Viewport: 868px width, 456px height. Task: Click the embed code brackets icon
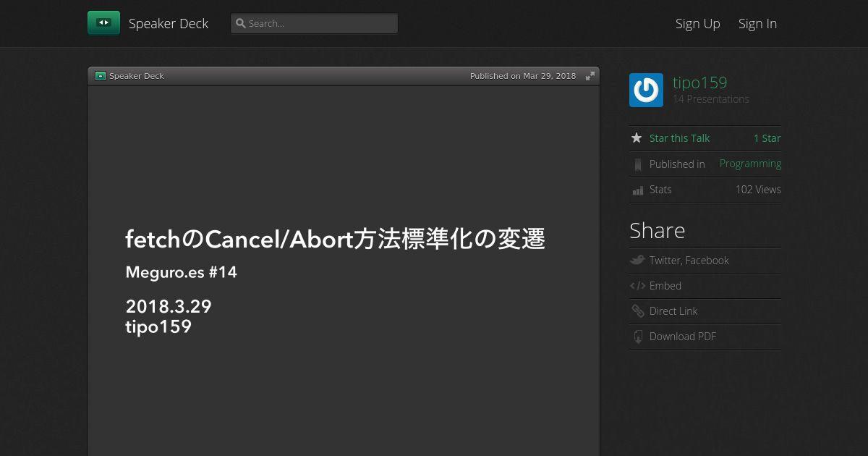pyautogui.click(x=637, y=286)
